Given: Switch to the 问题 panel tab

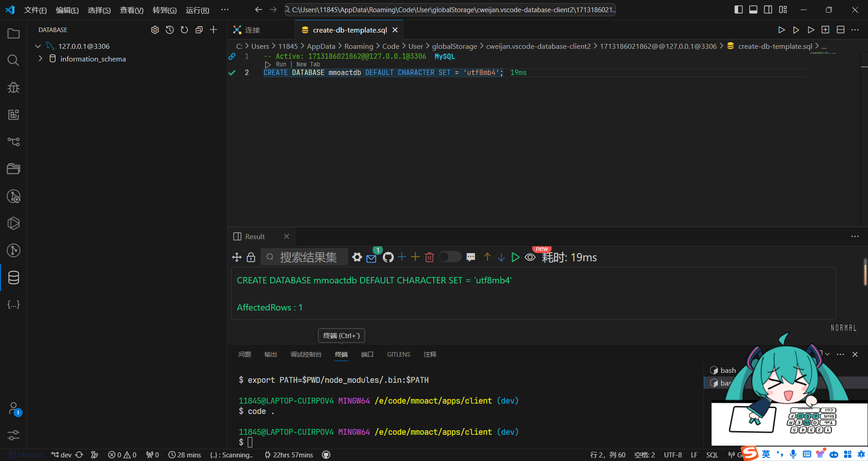Looking at the screenshot, I should point(245,354).
